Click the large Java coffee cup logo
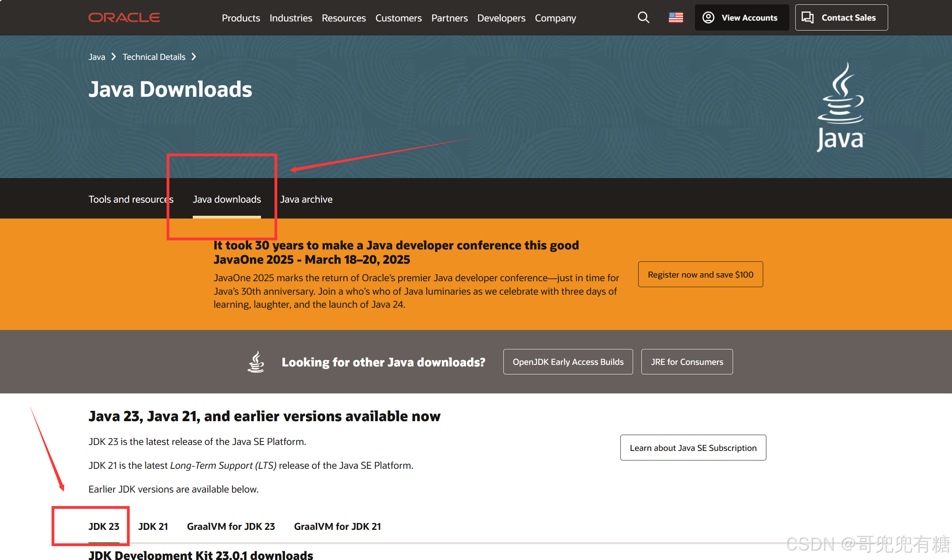 pos(841,107)
